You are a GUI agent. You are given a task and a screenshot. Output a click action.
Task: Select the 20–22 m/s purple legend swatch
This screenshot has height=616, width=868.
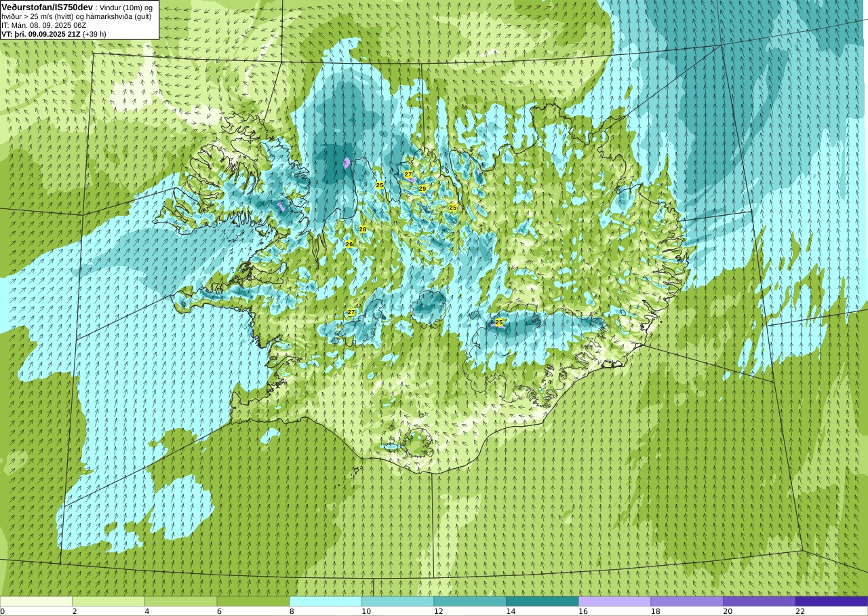tap(759, 601)
